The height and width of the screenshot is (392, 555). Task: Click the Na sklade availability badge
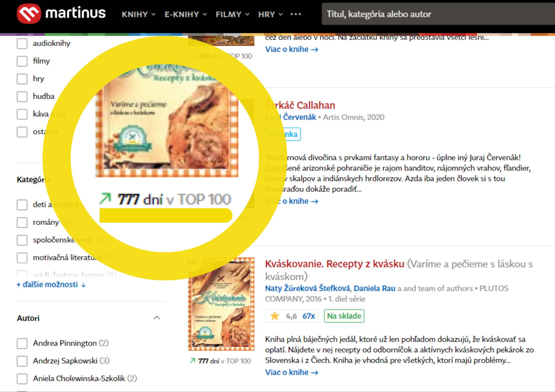[344, 316]
